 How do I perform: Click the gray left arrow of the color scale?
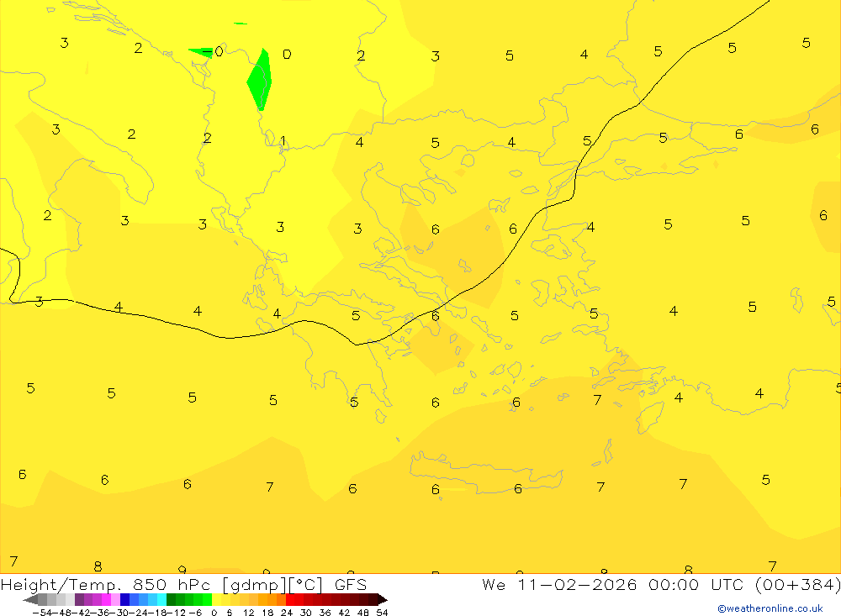(x=31, y=600)
